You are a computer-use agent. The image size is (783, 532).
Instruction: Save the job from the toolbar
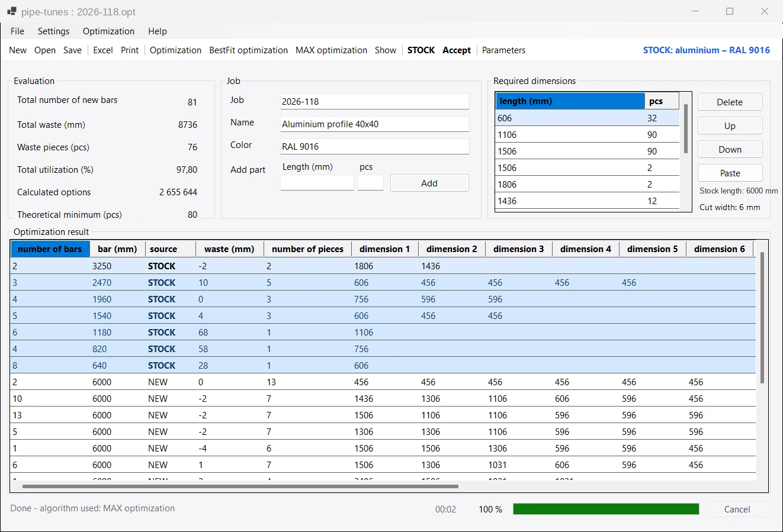pyautogui.click(x=72, y=50)
